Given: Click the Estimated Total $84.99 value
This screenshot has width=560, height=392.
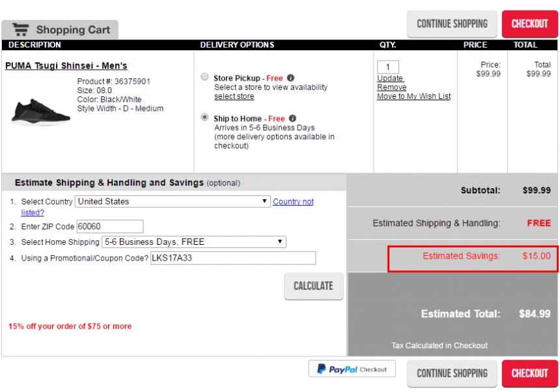Looking at the screenshot, I should (x=535, y=314).
